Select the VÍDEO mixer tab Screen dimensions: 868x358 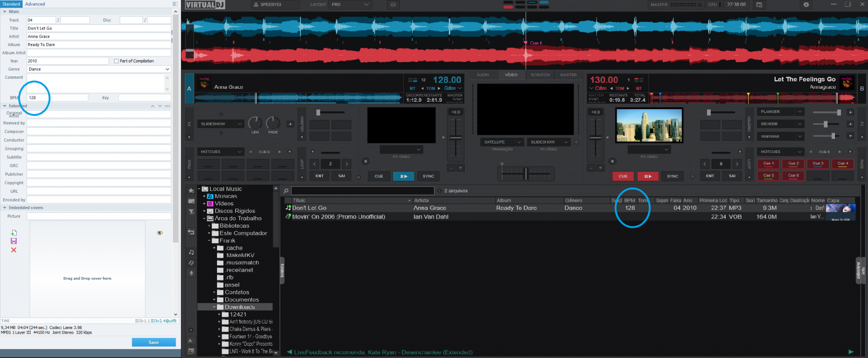[x=511, y=75]
